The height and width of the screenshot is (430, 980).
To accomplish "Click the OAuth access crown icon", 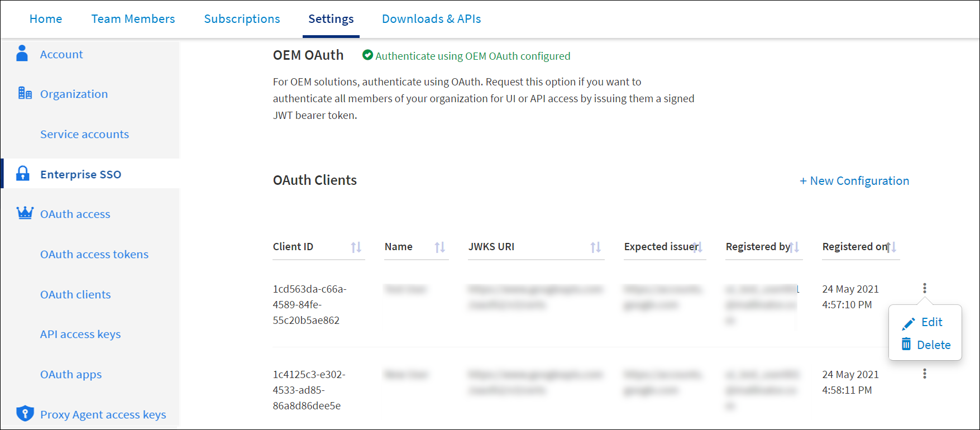I will tap(25, 213).
